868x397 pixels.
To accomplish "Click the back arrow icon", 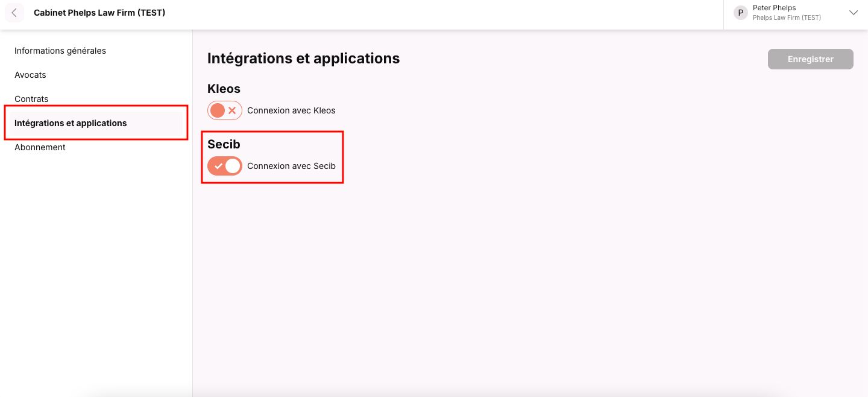I will point(14,13).
